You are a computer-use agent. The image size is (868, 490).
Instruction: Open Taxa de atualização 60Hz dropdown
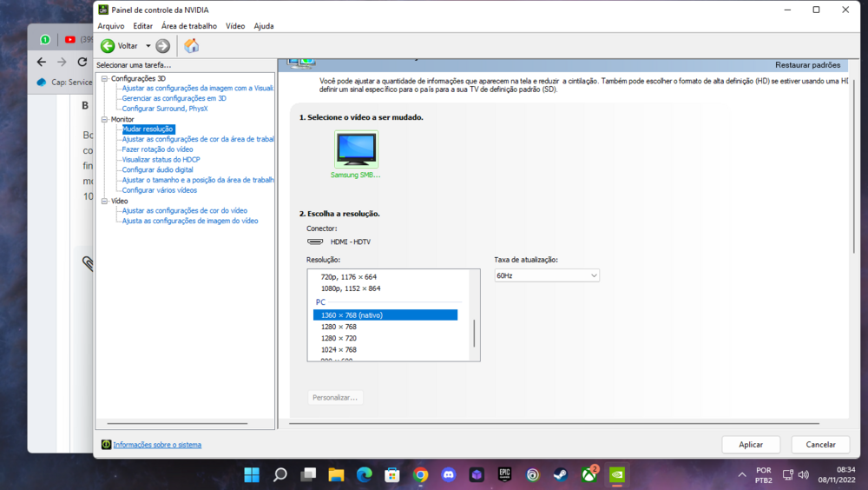coord(547,275)
